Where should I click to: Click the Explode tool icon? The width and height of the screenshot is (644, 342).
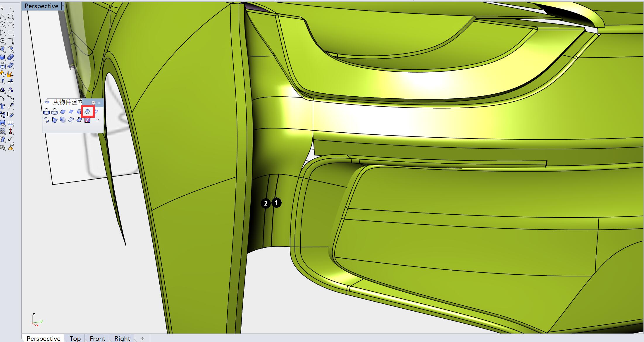(x=10, y=74)
